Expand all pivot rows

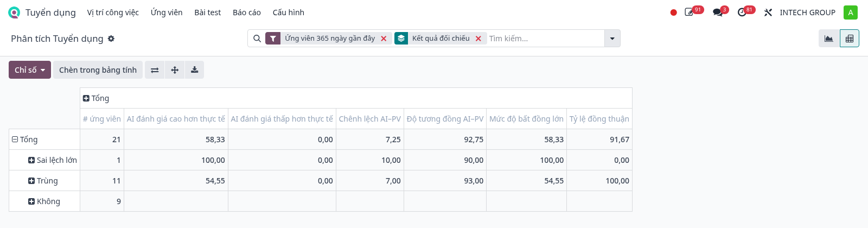[x=175, y=70]
